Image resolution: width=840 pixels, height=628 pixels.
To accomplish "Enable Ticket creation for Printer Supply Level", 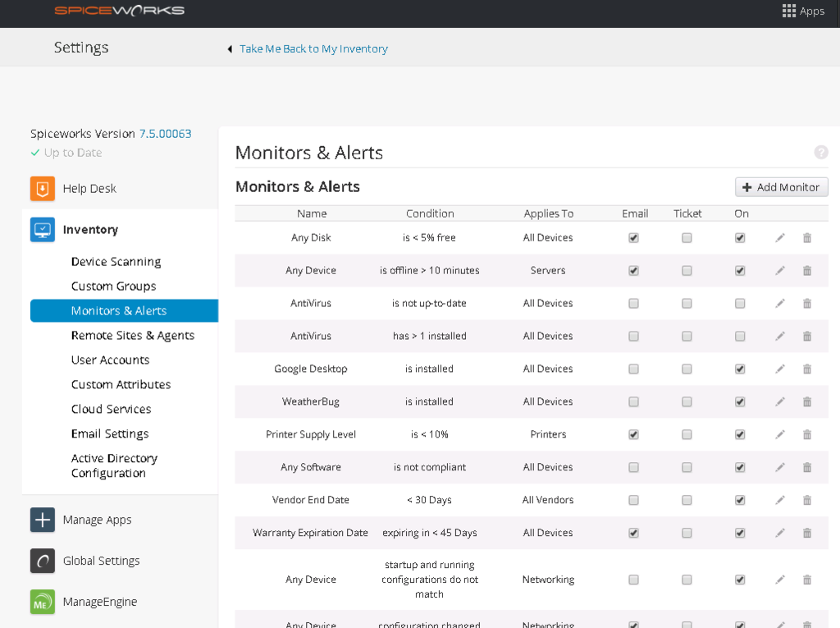I will [x=687, y=434].
